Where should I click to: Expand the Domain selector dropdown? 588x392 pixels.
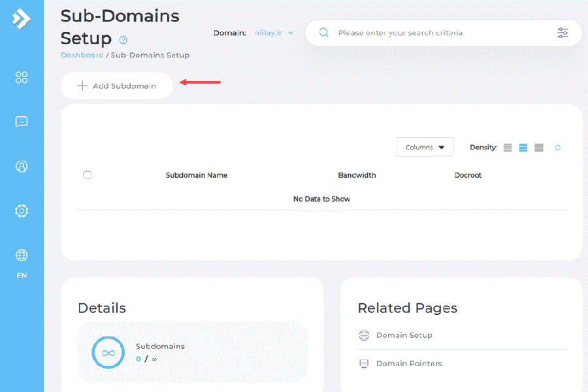coord(274,33)
